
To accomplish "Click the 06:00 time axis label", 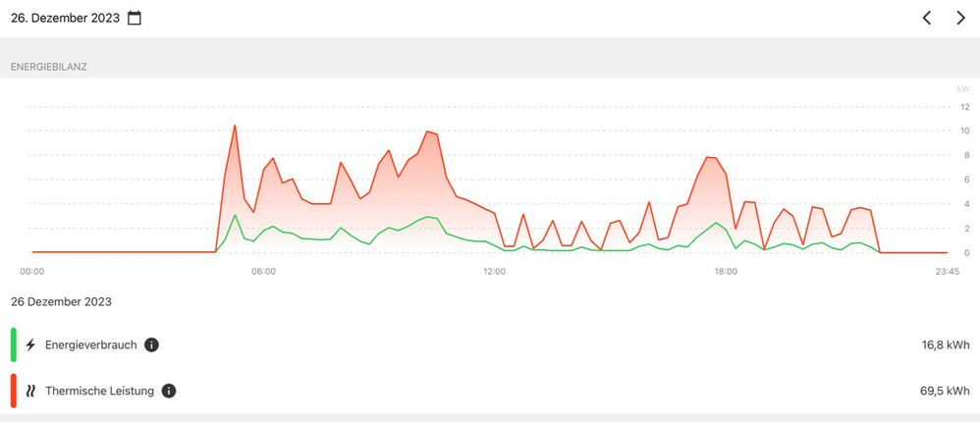I will 263,272.
